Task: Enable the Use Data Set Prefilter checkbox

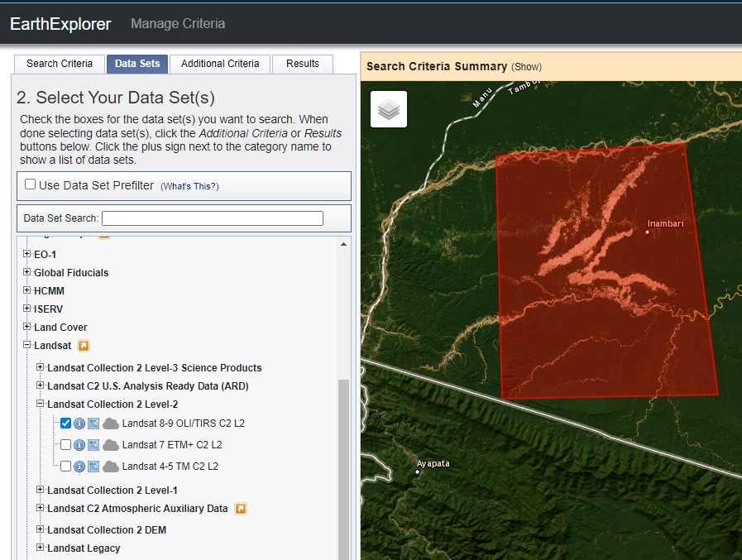Action: pos(31,184)
